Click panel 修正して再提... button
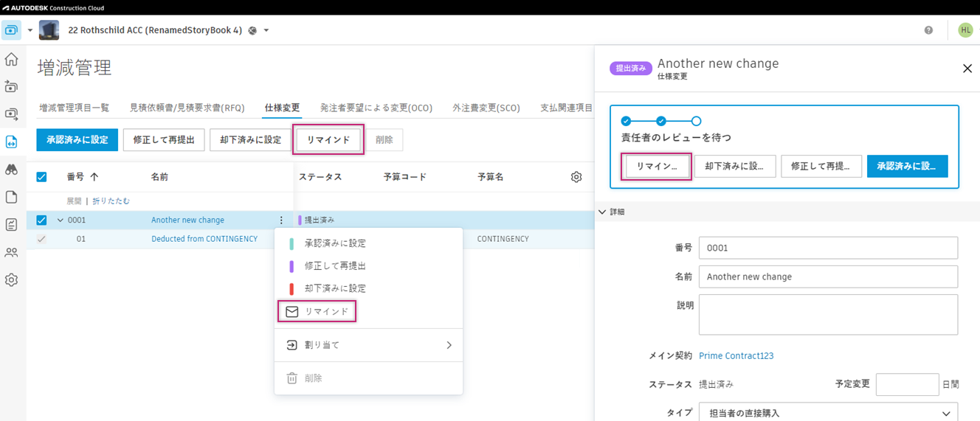The width and height of the screenshot is (980, 421). pos(821,167)
